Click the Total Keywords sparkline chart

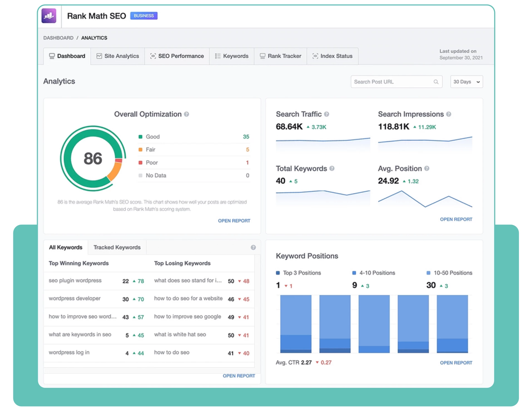pos(323,198)
